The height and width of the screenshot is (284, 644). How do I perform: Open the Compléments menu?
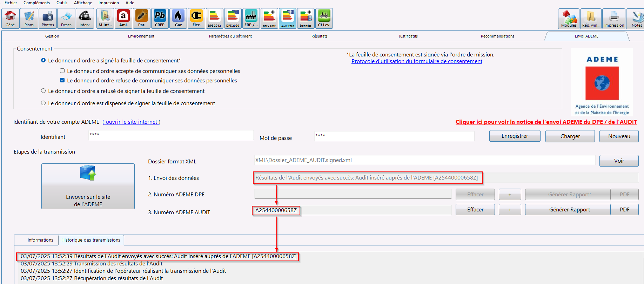[x=36, y=3]
